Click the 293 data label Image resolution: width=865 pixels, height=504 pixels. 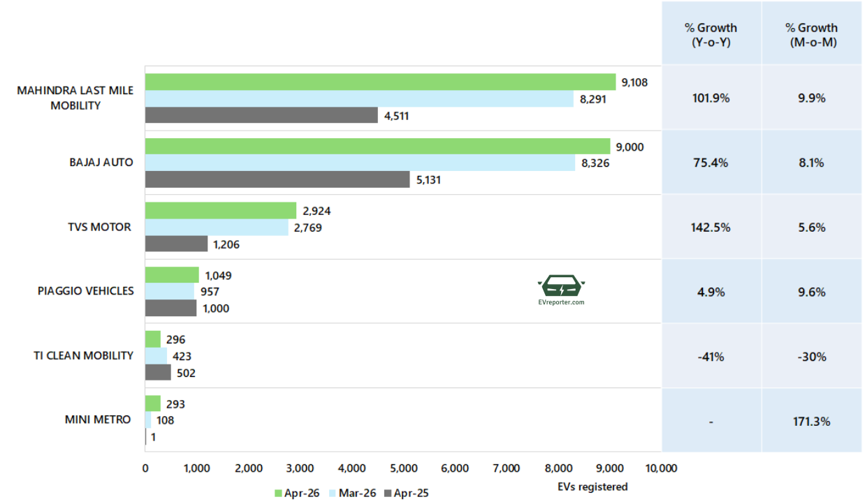point(175,404)
